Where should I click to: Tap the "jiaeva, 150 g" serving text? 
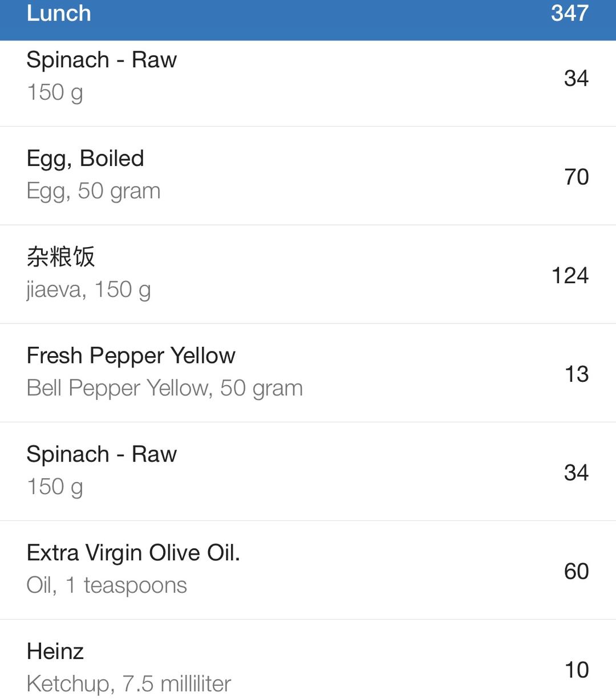(x=88, y=290)
